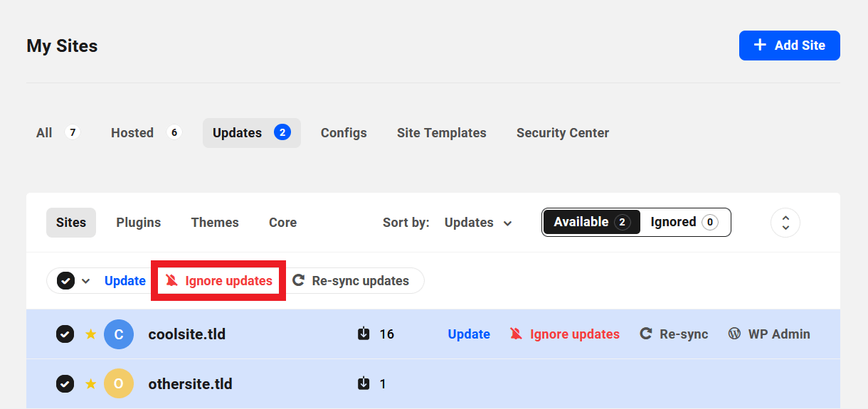Viewport: 868px width, 409px height.
Task: Click the blue C avatar for coolsite.tld
Action: pos(119,334)
